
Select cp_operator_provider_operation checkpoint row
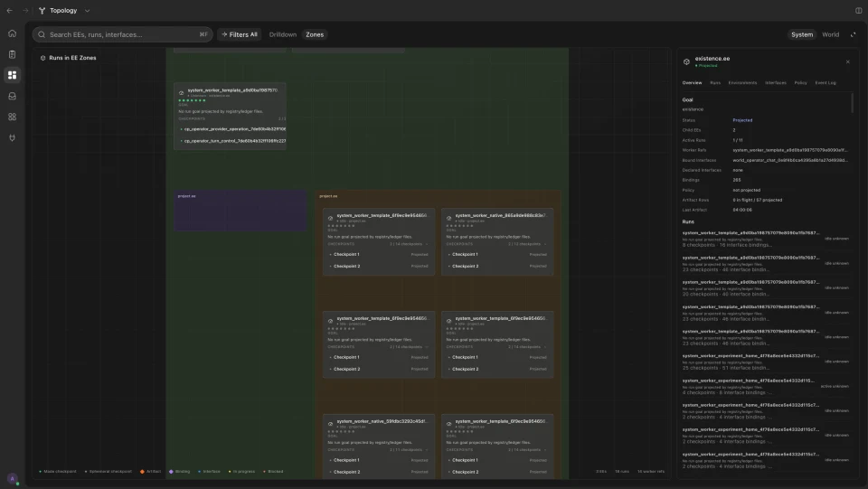point(232,129)
